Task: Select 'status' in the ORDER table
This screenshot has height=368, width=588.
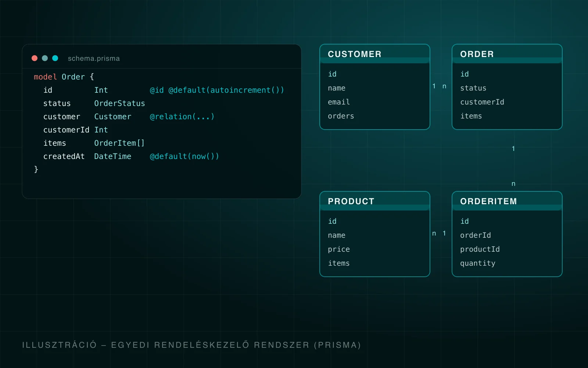Action: click(x=473, y=88)
